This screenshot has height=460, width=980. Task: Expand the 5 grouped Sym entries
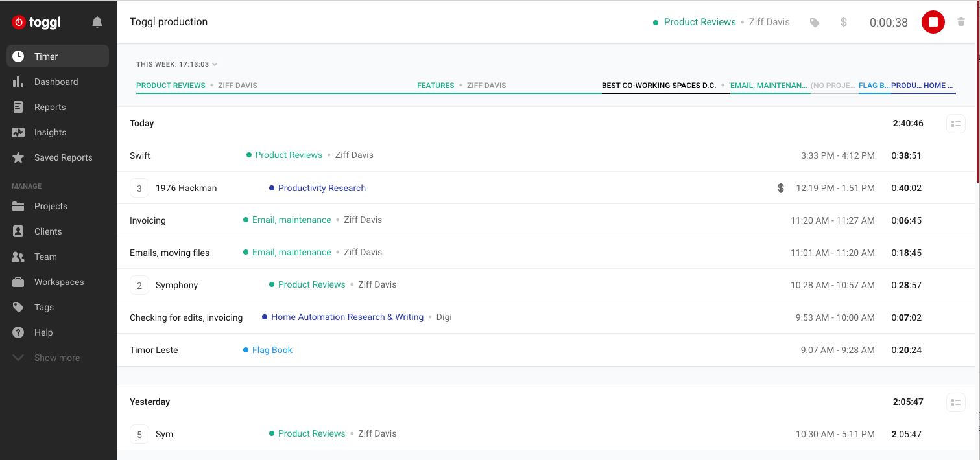[x=139, y=434]
